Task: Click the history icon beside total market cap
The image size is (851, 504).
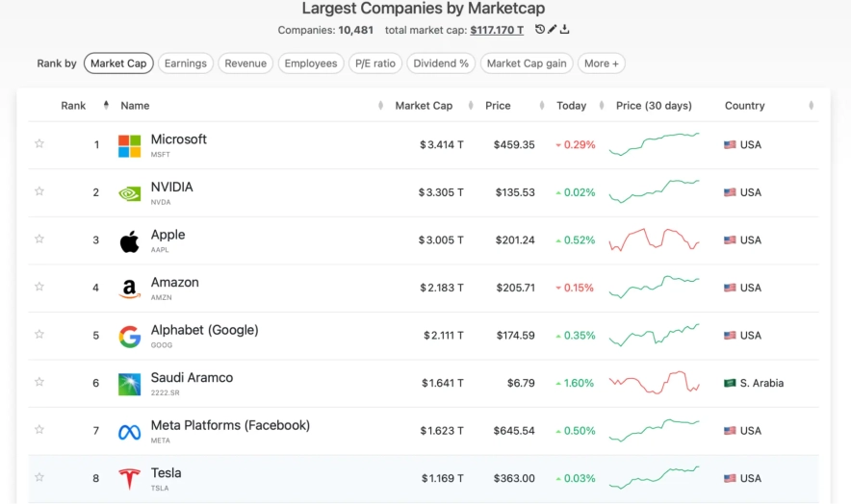Action: [539, 30]
